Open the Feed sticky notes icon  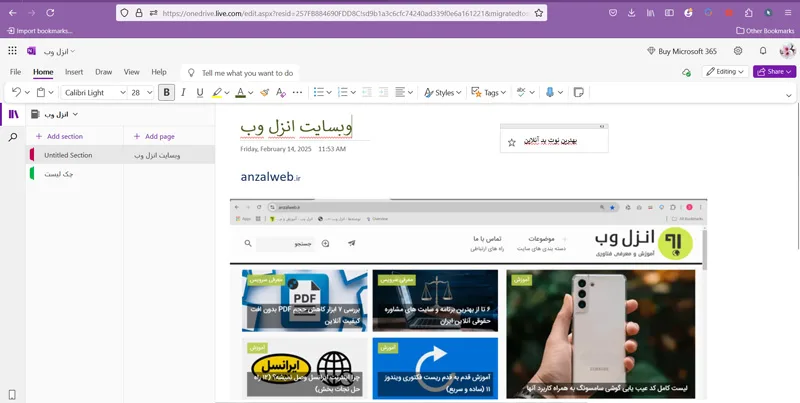pyautogui.click(x=579, y=92)
